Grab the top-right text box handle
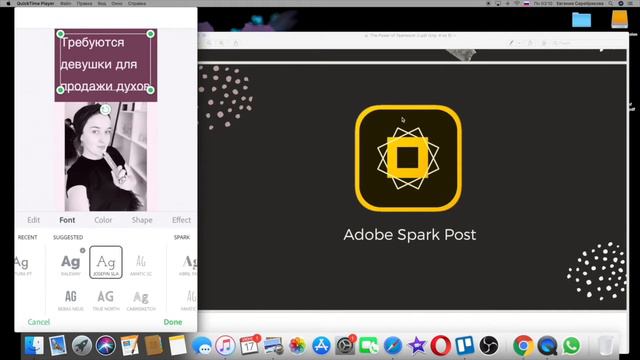This screenshot has width=640, height=360. [x=151, y=33]
